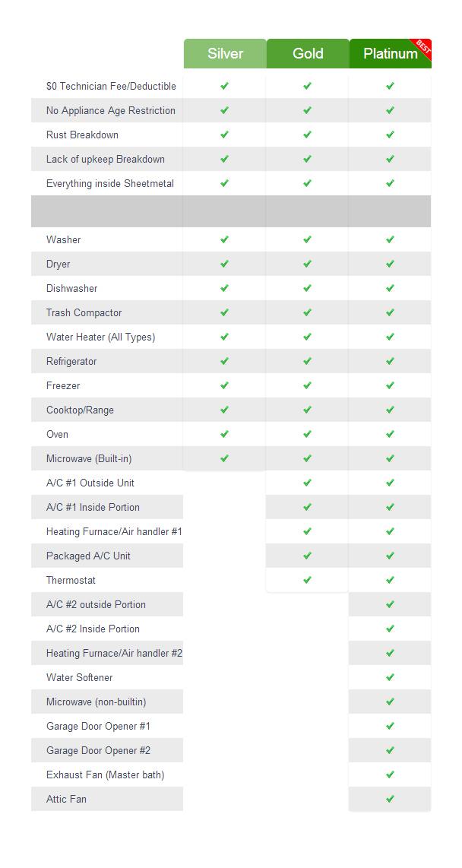Select the Silver plan header

(x=225, y=54)
